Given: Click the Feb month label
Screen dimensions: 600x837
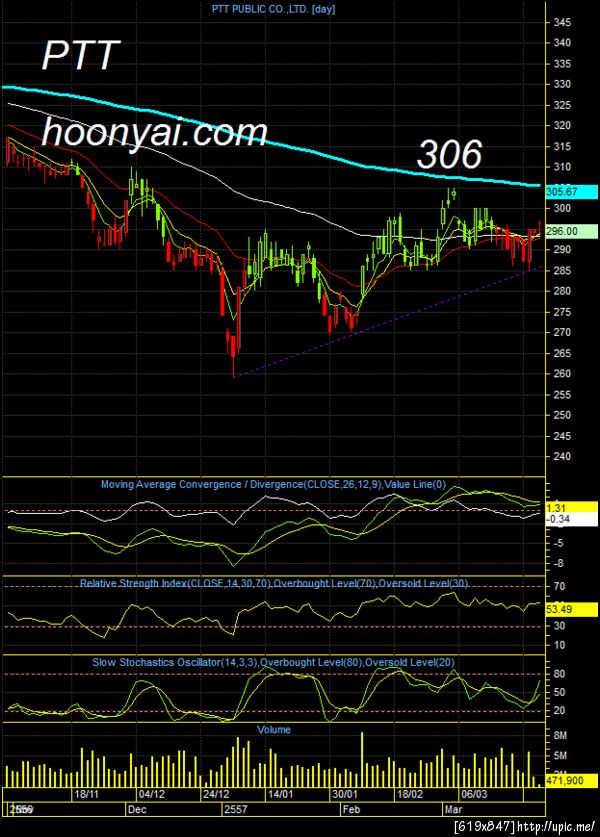Looking at the screenshot, I should click(x=351, y=809).
